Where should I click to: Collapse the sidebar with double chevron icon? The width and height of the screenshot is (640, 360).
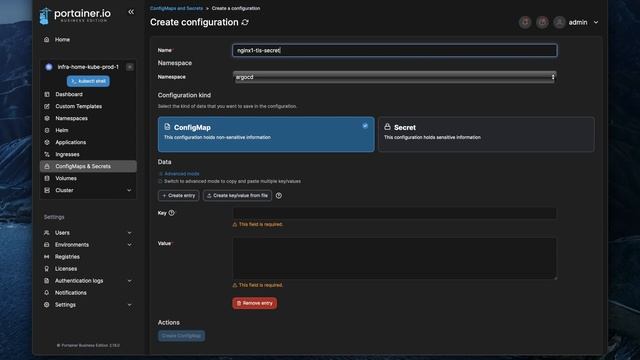(131, 12)
